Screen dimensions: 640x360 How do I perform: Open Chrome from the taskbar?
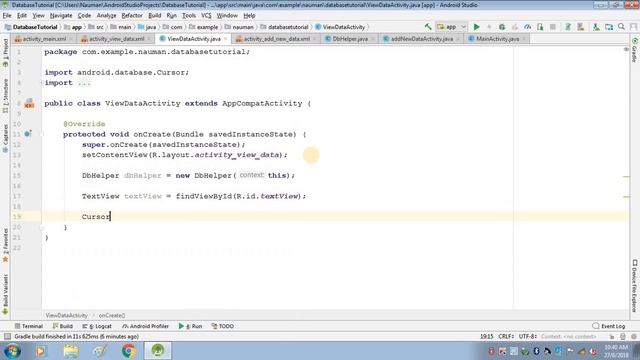click(129, 351)
